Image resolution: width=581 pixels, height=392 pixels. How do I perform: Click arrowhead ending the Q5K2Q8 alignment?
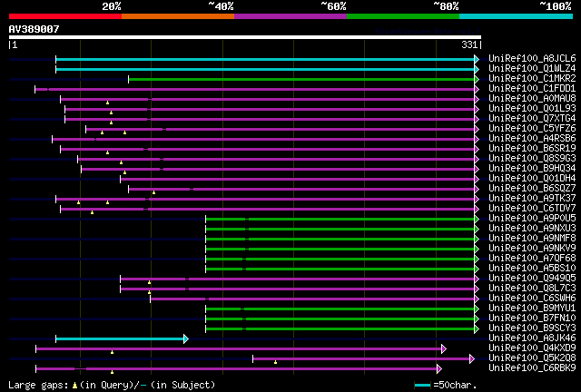coord(472,358)
